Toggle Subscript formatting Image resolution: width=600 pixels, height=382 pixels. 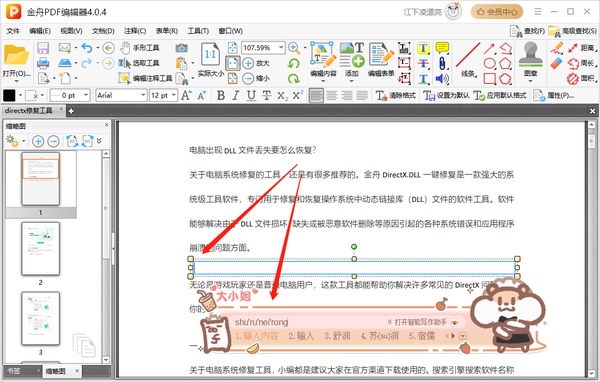pos(282,96)
